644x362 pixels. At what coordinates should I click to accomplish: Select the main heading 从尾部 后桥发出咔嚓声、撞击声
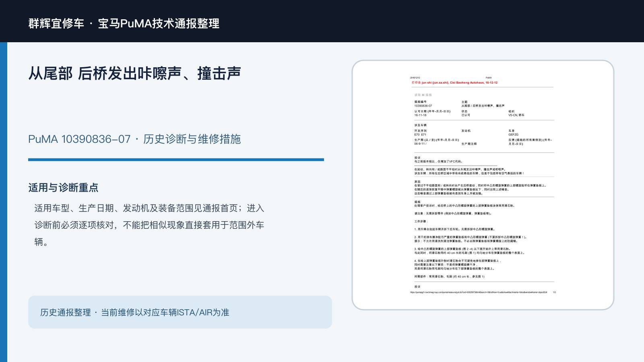click(134, 74)
